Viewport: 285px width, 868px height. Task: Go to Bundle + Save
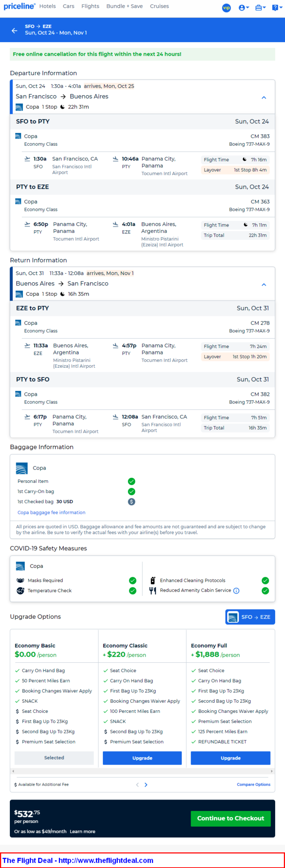click(125, 6)
